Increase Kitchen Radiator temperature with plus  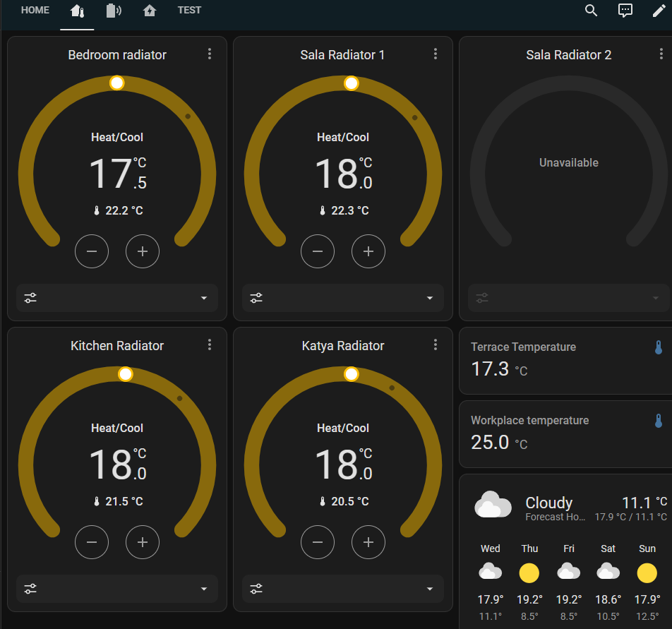pos(143,542)
